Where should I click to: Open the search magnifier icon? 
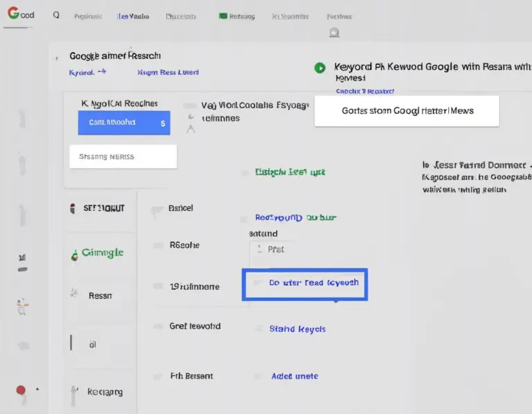[56, 15]
